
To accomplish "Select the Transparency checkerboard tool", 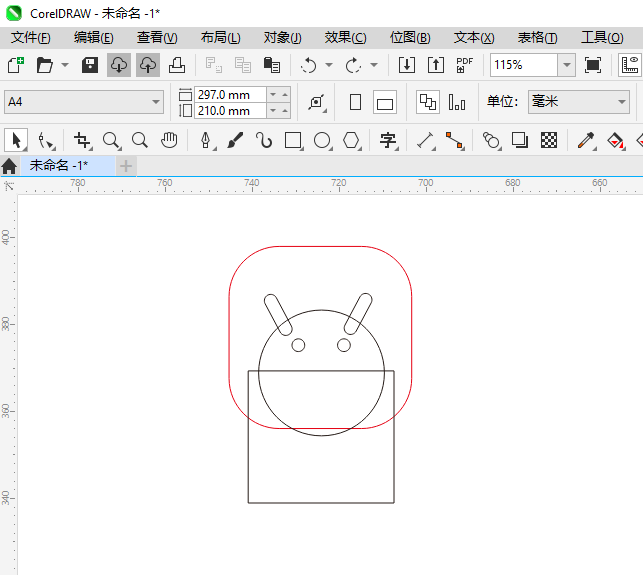I will point(549,140).
